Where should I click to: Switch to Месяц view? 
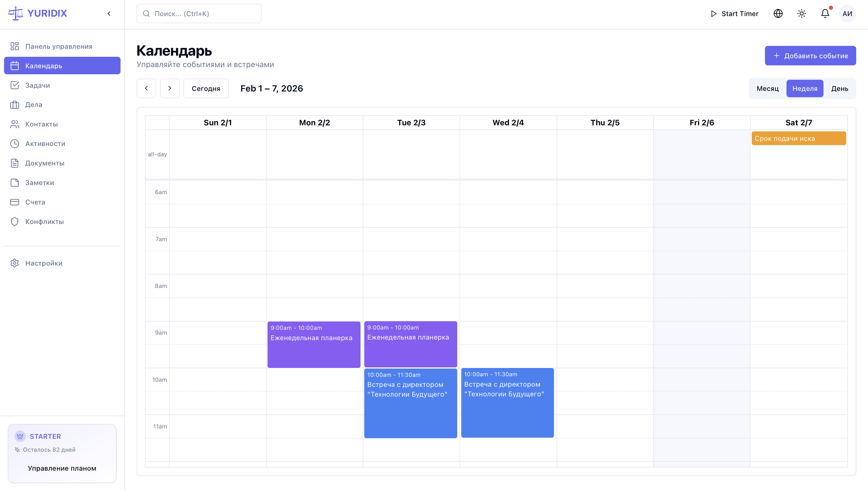pyautogui.click(x=768, y=88)
